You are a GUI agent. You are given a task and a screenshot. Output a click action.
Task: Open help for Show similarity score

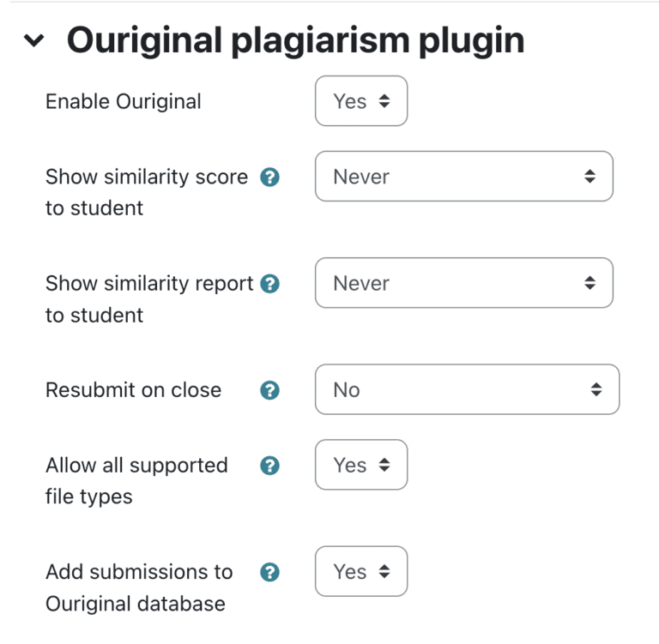pos(269,178)
